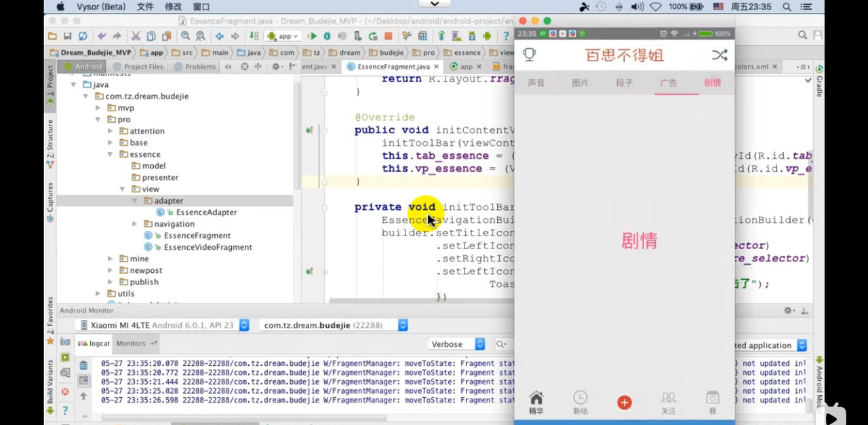Screen dimensions: 868x425
Task: Click the green Run app button
Action: click(x=313, y=36)
